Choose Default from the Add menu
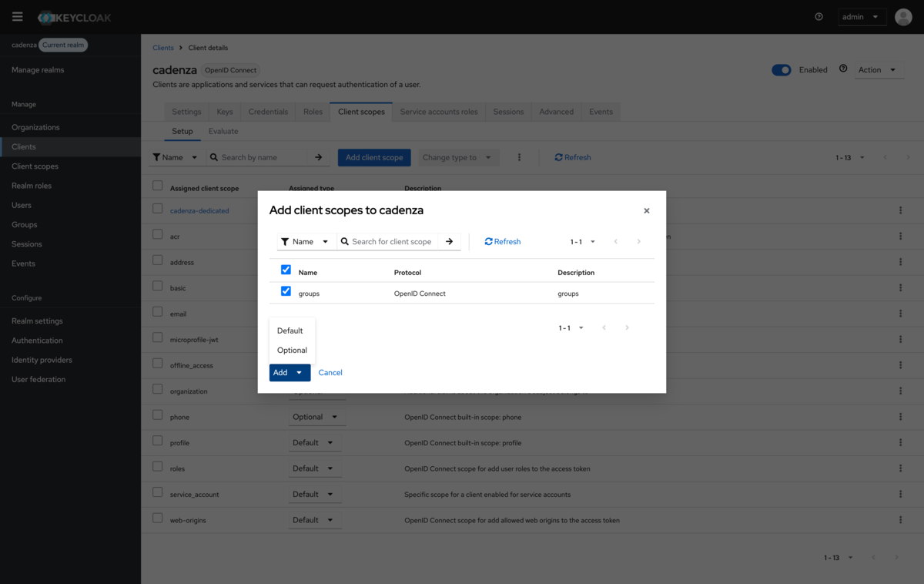924x584 pixels. click(x=290, y=331)
